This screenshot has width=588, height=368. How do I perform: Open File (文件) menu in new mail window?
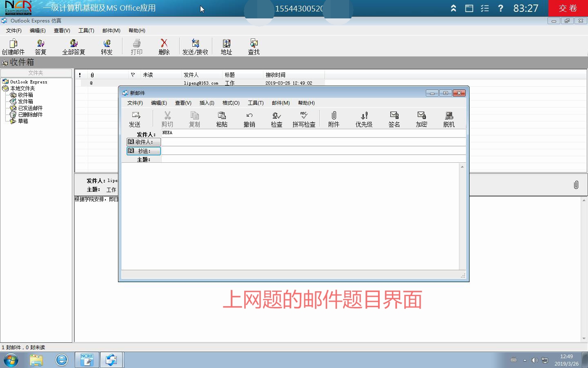135,103
